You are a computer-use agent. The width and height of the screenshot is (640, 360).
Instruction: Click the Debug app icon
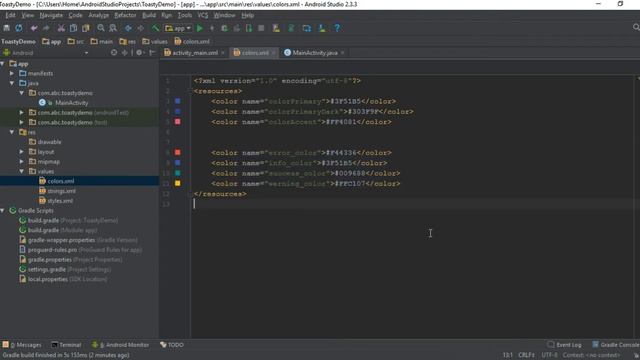tap(224, 28)
